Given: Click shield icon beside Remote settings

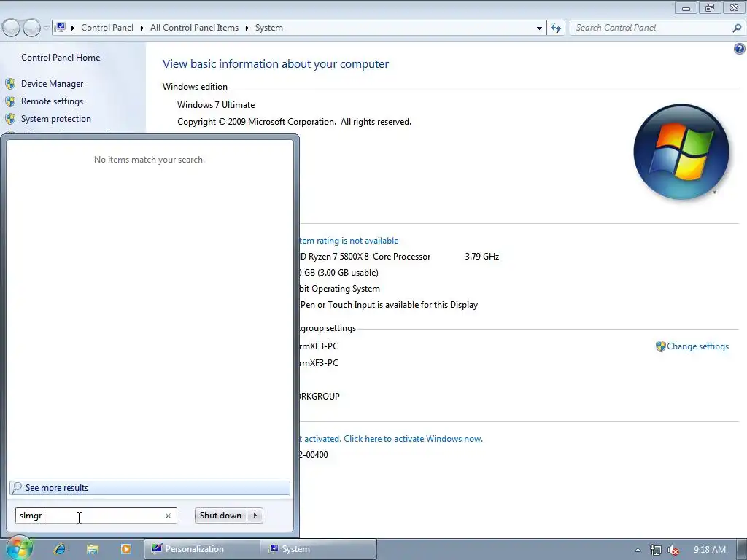Looking at the screenshot, I should click(10, 101).
